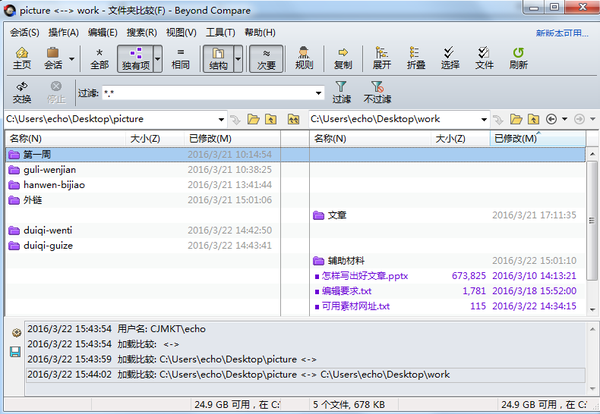Viewport: 600px width, 414px height.
Task: Open the forward navigation history dropdown
Action: point(593,119)
